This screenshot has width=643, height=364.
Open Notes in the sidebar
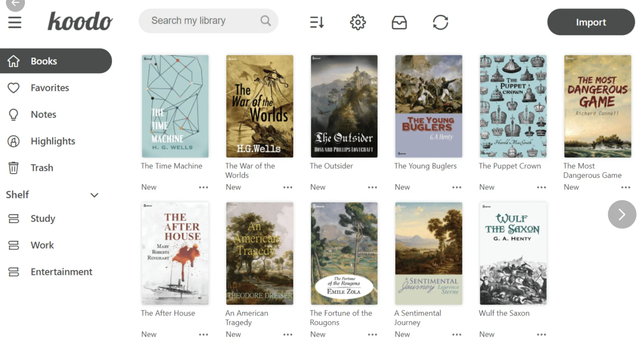coord(44,115)
